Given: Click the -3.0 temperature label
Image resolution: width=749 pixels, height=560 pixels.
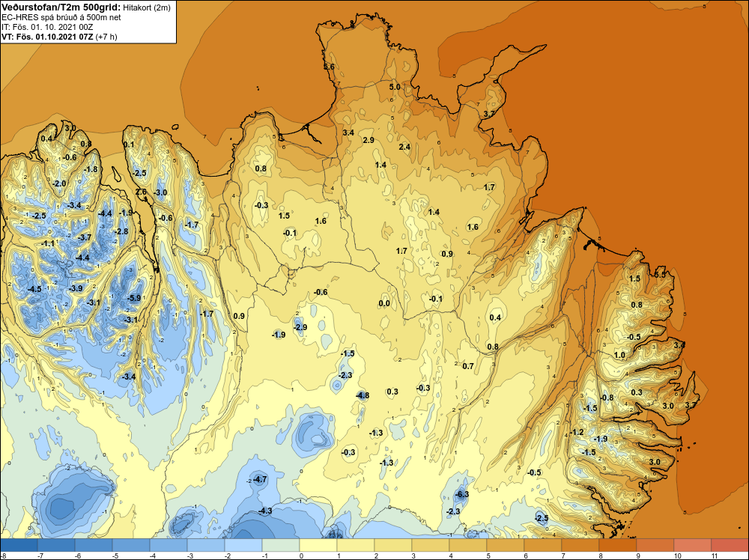Looking at the screenshot, I should coord(160,192).
